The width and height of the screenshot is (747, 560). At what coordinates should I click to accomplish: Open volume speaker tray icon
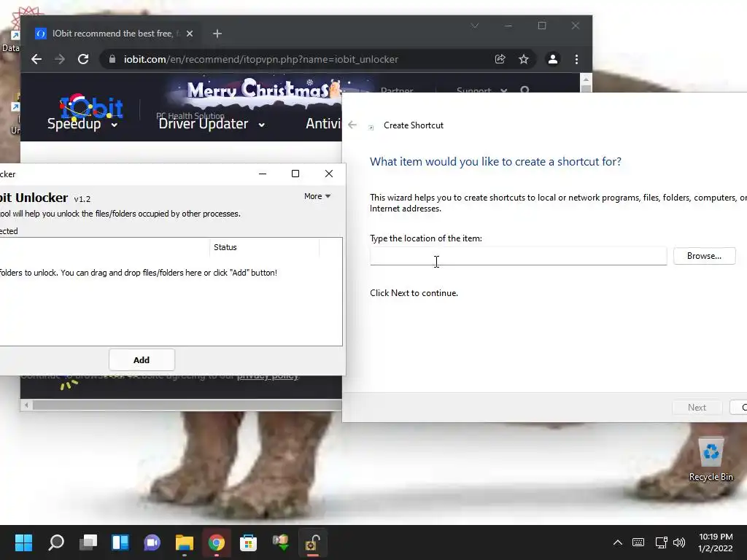click(x=679, y=542)
